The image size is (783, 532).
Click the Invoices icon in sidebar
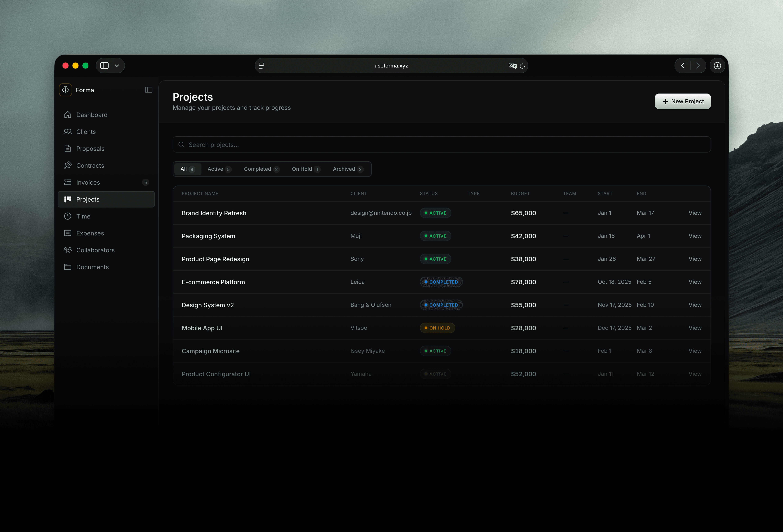(68, 182)
